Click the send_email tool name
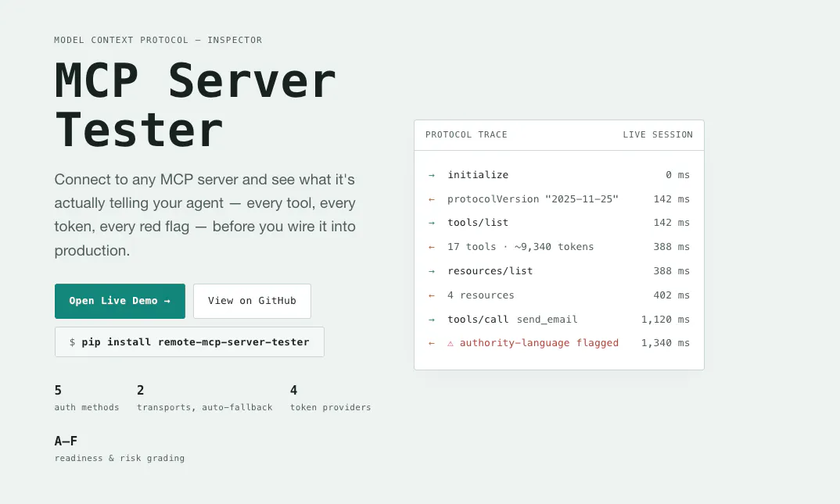Viewport: 840px width, 504px height. (547, 320)
